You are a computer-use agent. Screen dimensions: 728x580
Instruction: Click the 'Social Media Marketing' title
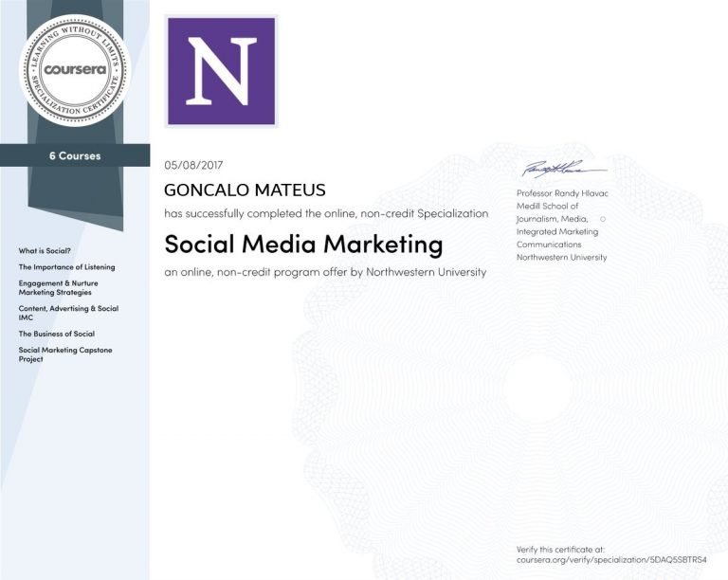[303, 245]
